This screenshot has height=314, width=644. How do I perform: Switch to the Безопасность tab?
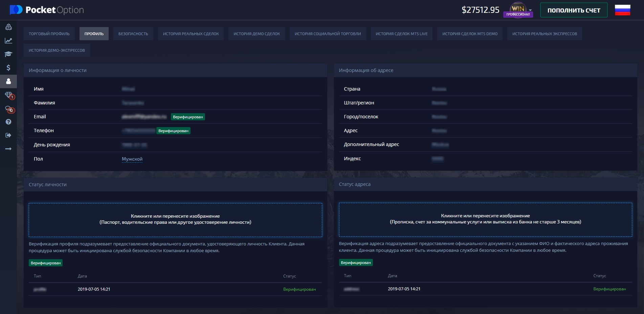pos(133,34)
